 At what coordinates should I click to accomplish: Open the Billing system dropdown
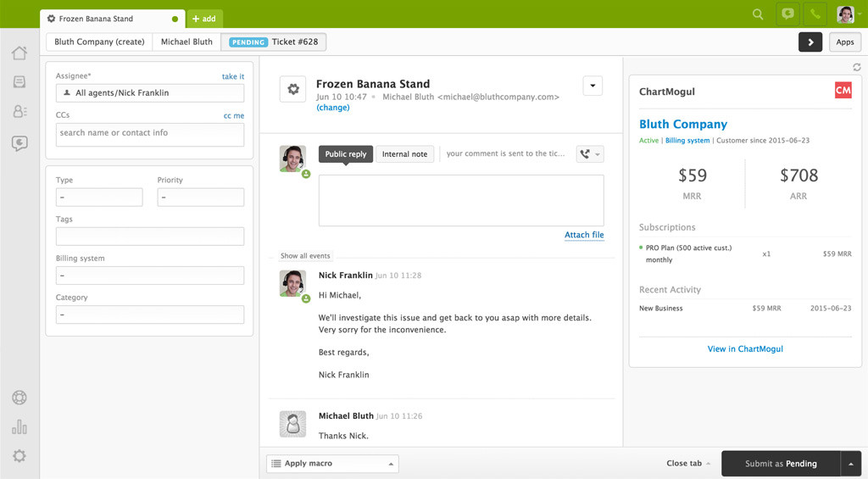coord(149,276)
